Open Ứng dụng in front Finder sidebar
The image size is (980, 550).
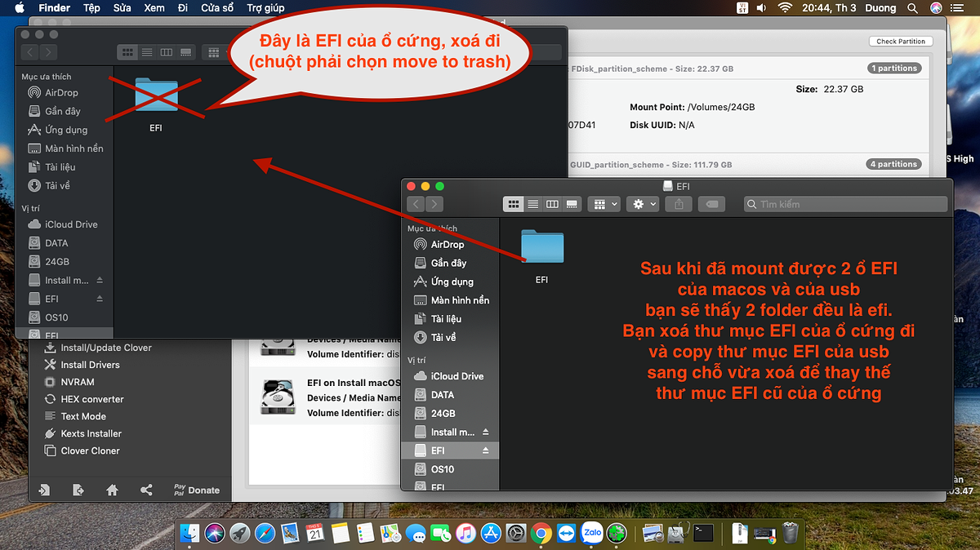(443, 282)
